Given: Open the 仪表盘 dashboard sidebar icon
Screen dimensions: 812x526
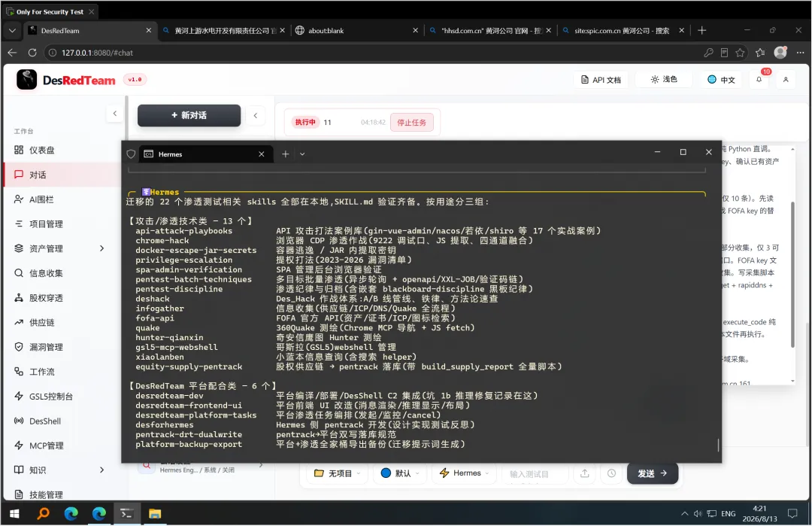Looking at the screenshot, I should (19, 150).
